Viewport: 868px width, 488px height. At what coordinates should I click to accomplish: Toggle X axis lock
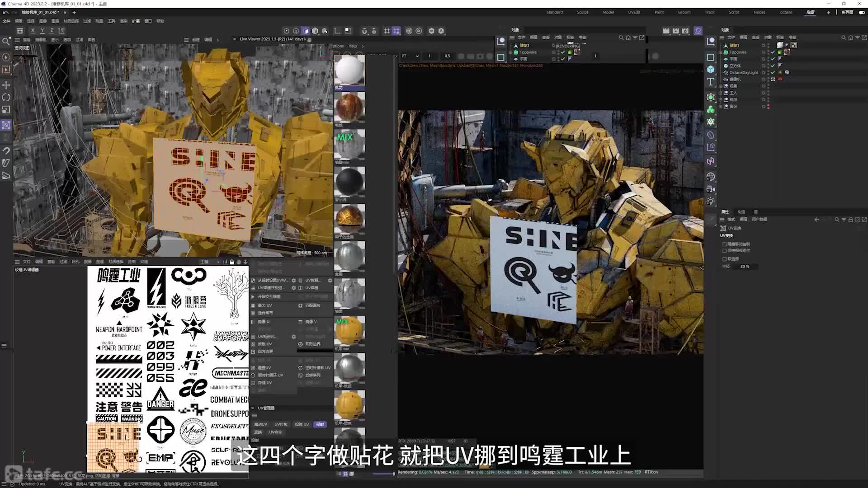coord(33,31)
